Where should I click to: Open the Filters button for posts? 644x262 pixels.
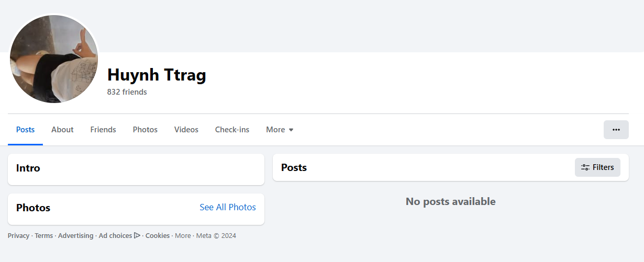[597, 167]
